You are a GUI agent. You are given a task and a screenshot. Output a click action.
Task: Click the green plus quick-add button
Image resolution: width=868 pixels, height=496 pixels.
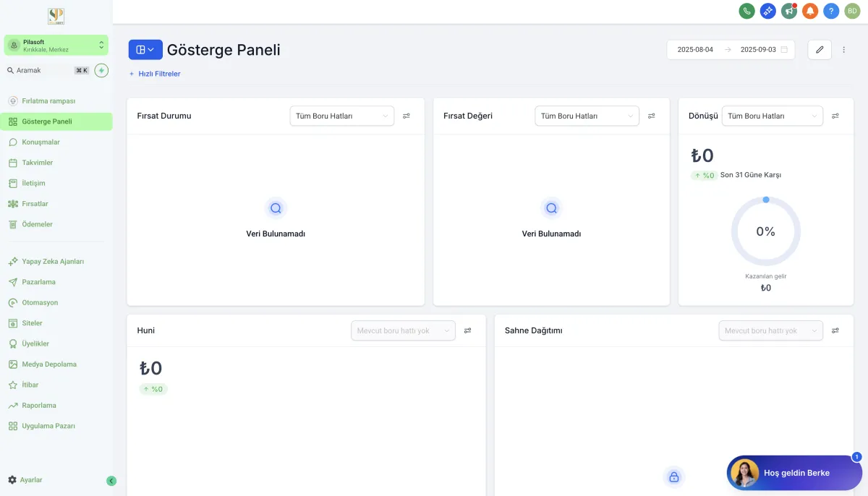pos(101,70)
